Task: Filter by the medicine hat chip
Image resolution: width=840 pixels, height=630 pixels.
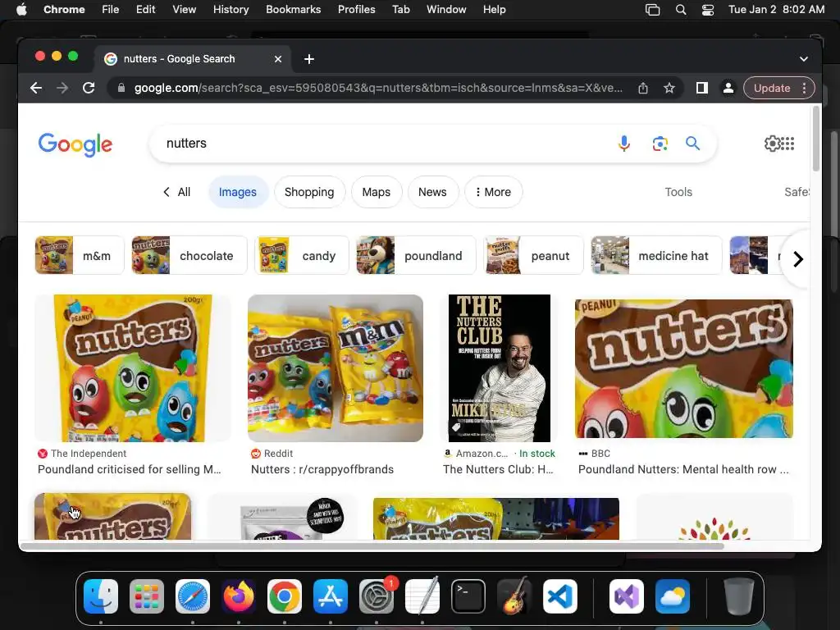Action: pos(656,256)
